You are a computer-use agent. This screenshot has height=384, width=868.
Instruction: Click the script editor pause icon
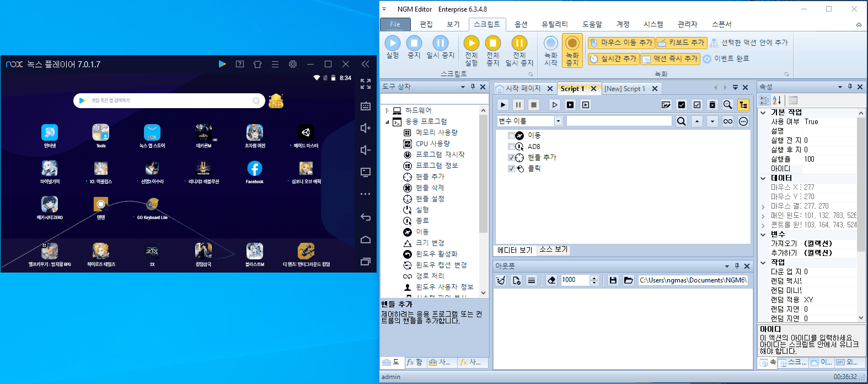518,105
